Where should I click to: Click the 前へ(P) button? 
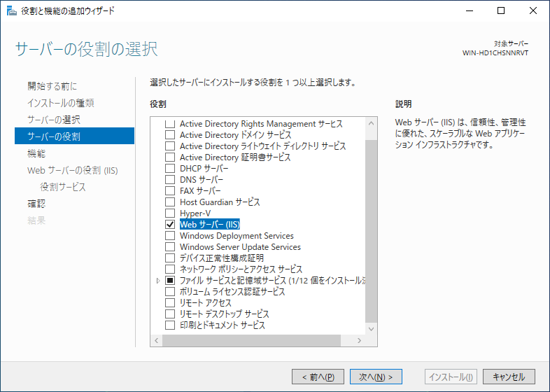[x=318, y=377]
